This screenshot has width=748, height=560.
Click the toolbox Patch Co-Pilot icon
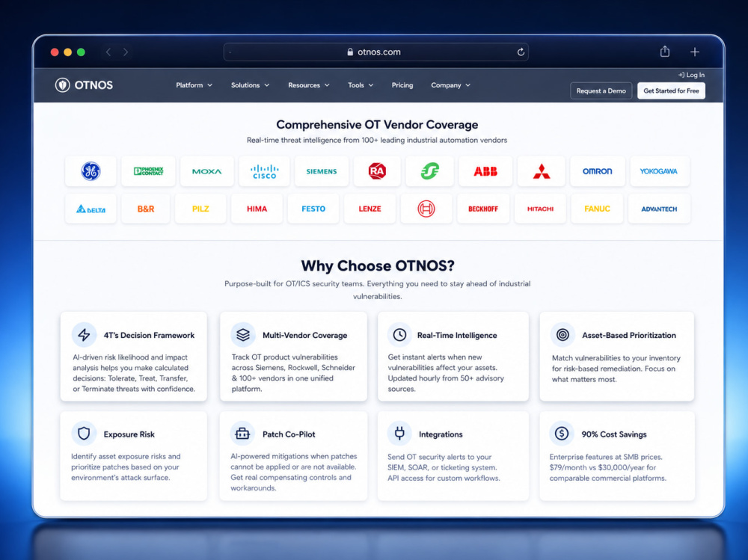(x=243, y=434)
